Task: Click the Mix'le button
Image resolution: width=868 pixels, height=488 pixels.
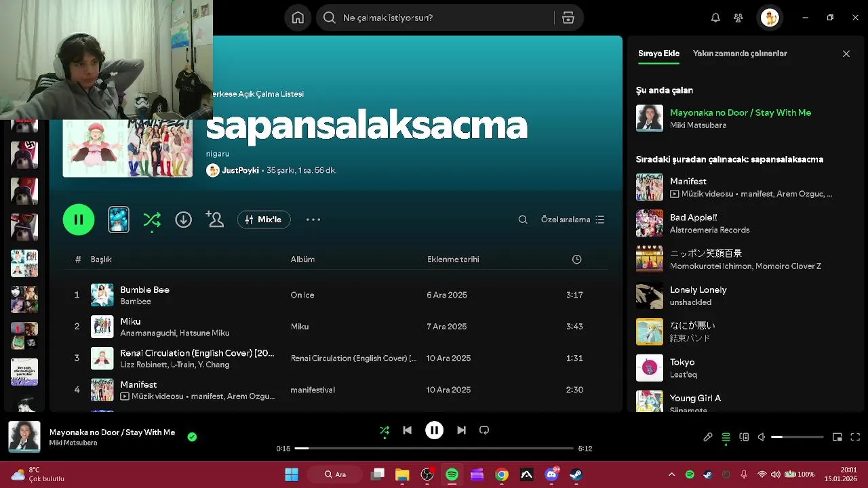Action: pos(264,220)
